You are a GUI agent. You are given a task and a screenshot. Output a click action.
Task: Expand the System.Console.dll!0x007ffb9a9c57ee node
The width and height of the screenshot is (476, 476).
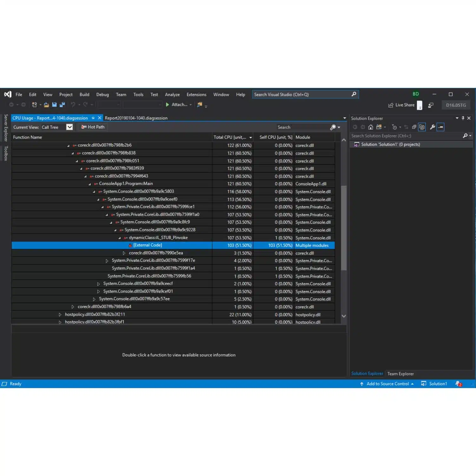coord(94,299)
